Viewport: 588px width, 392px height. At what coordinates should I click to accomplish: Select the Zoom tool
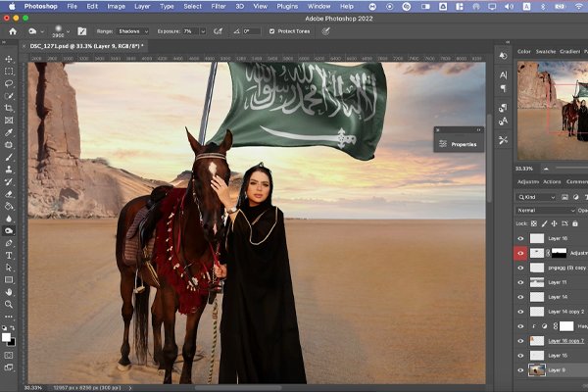click(9, 304)
